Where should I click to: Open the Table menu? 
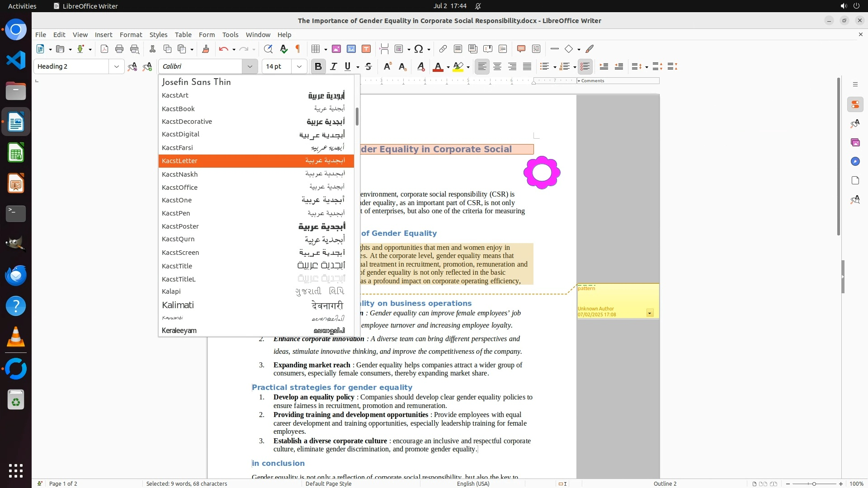click(x=183, y=34)
